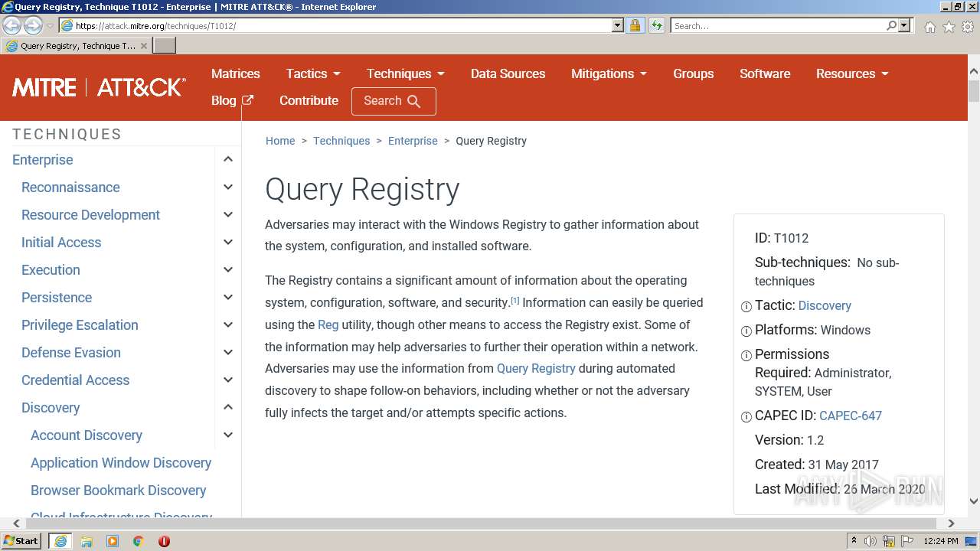The image size is (980, 551).
Task: Open the Favorites star icon
Action: [x=949, y=27]
